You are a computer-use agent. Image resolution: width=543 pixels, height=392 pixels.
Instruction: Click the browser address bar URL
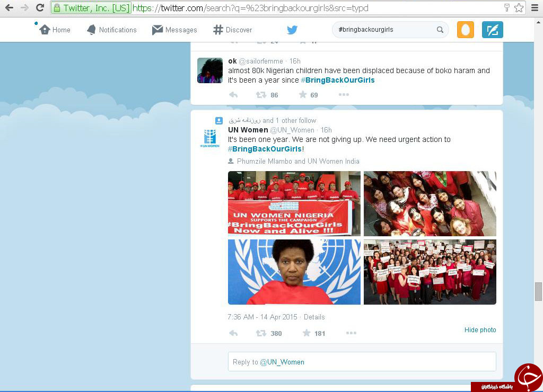(250, 8)
